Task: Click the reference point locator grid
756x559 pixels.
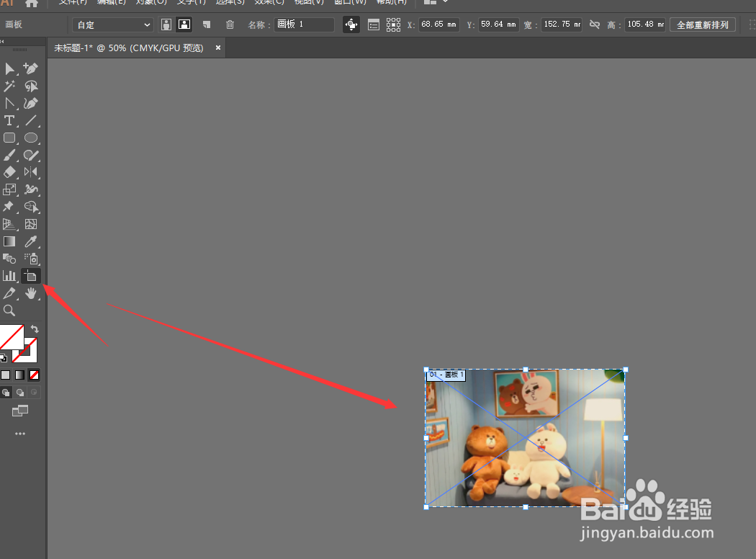Action: tap(393, 24)
